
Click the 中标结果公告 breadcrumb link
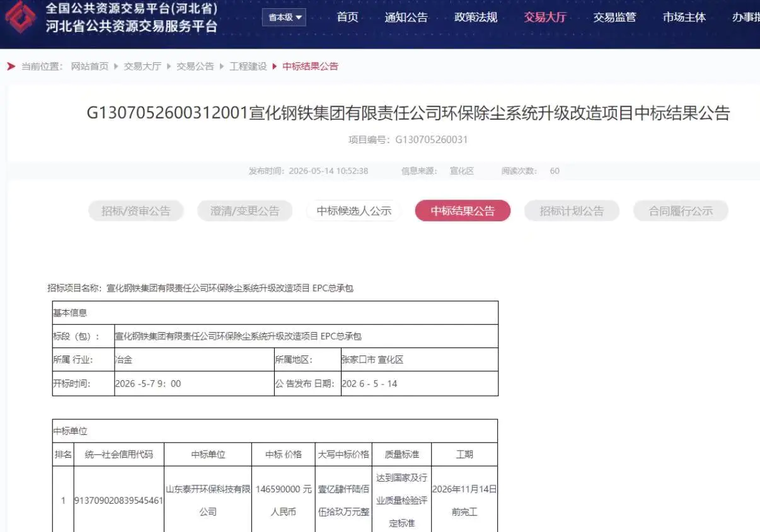coord(311,66)
